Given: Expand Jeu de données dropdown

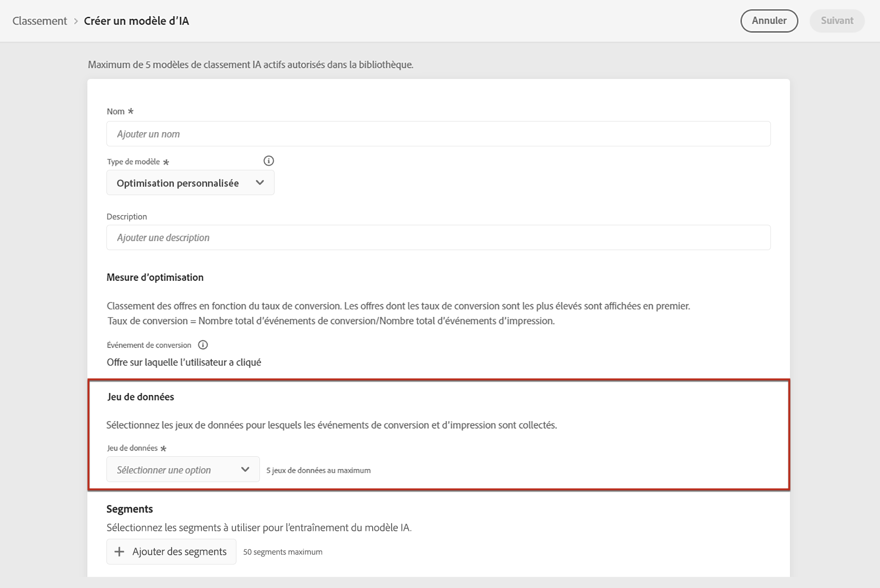Looking at the screenshot, I should click(x=183, y=470).
